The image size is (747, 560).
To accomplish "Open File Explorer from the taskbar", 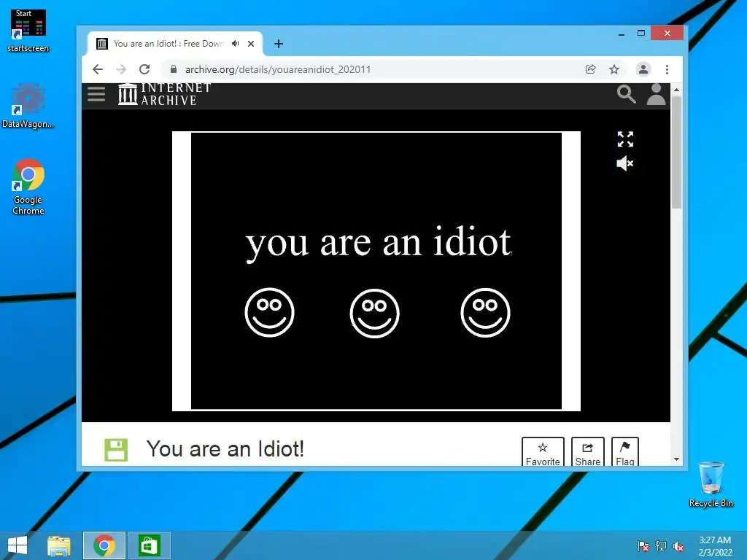I will coord(59,545).
